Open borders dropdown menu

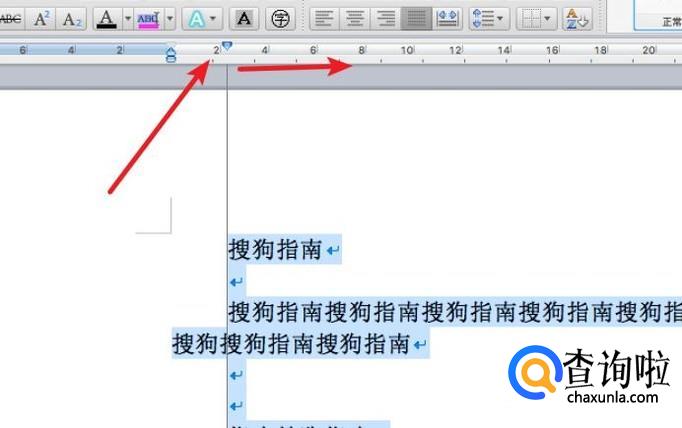(536, 19)
